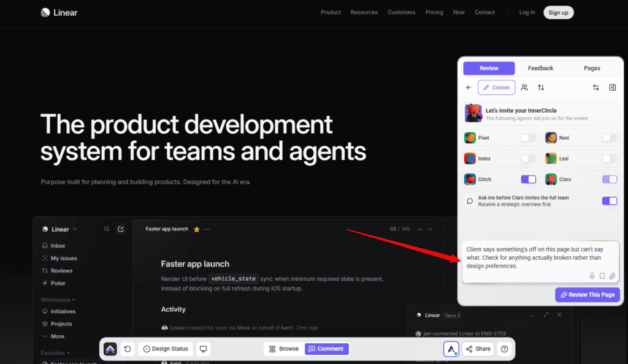628x364 pixels.
Task: Open the Now page
Action: pyautogui.click(x=459, y=12)
